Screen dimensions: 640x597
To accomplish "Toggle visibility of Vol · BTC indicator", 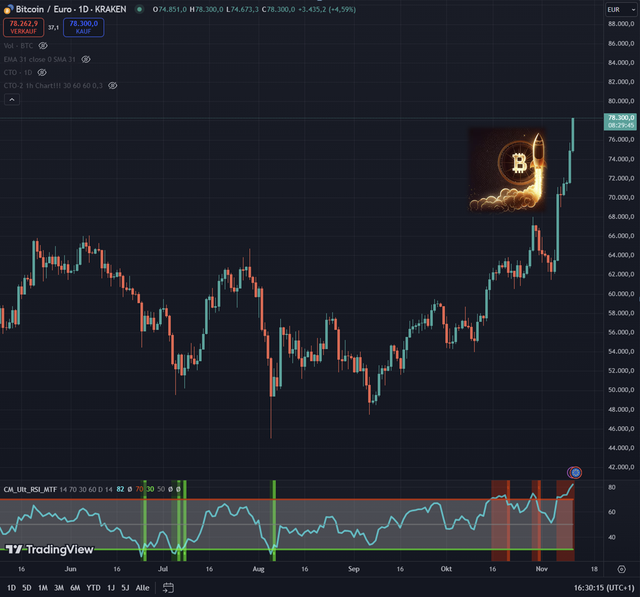I will pos(43,45).
